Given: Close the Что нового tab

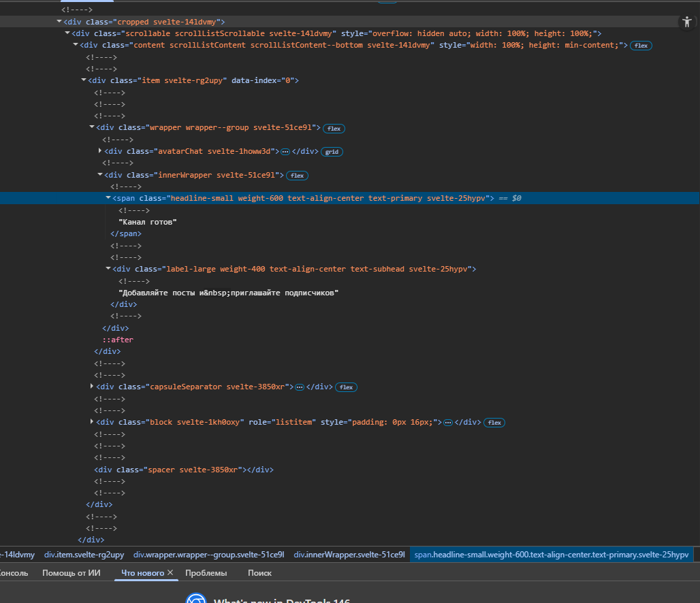Looking at the screenshot, I should click(x=170, y=573).
